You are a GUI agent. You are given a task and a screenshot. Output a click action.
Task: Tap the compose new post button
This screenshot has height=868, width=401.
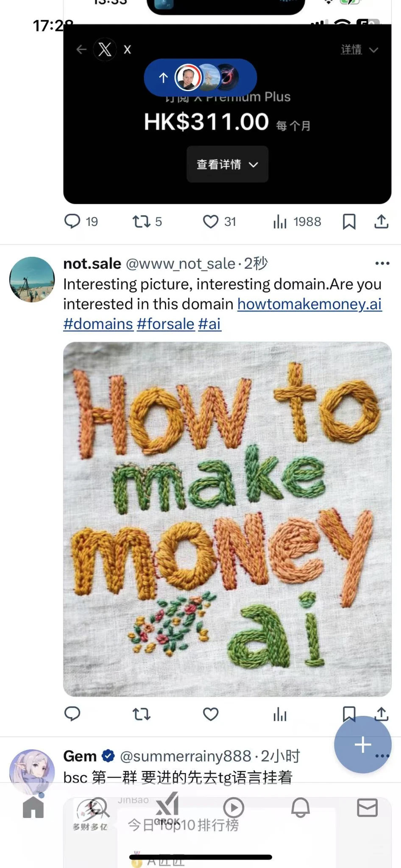click(362, 745)
